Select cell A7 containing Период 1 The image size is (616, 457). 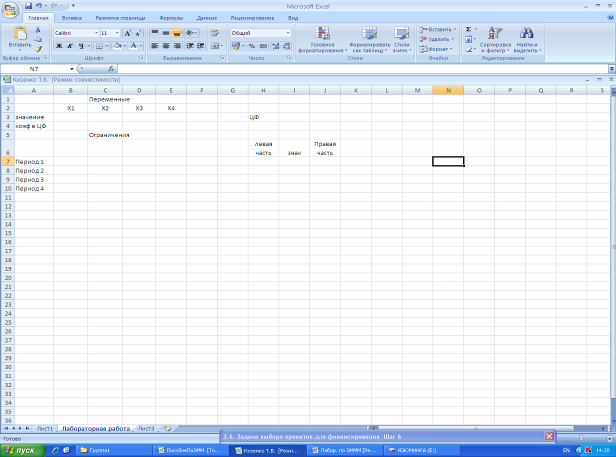(x=34, y=162)
